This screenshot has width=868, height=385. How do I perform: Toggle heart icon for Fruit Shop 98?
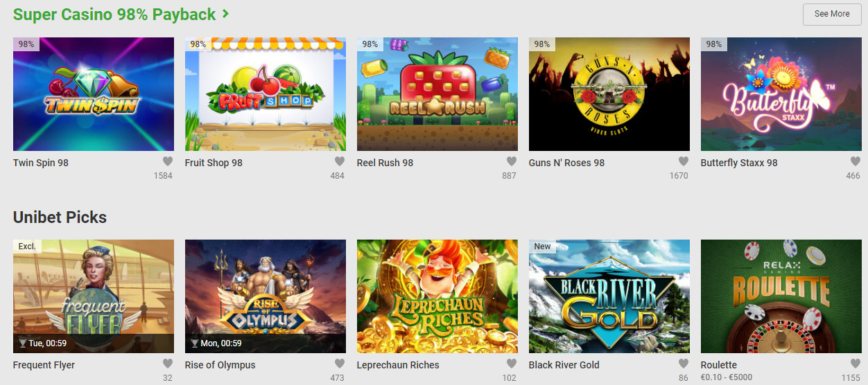click(x=340, y=161)
